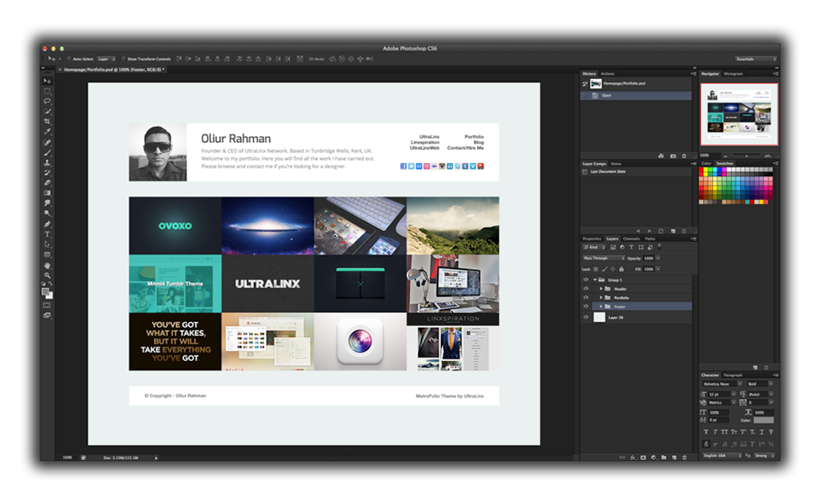
Task: Toggle visibility of Layer 29
Action: (586, 318)
